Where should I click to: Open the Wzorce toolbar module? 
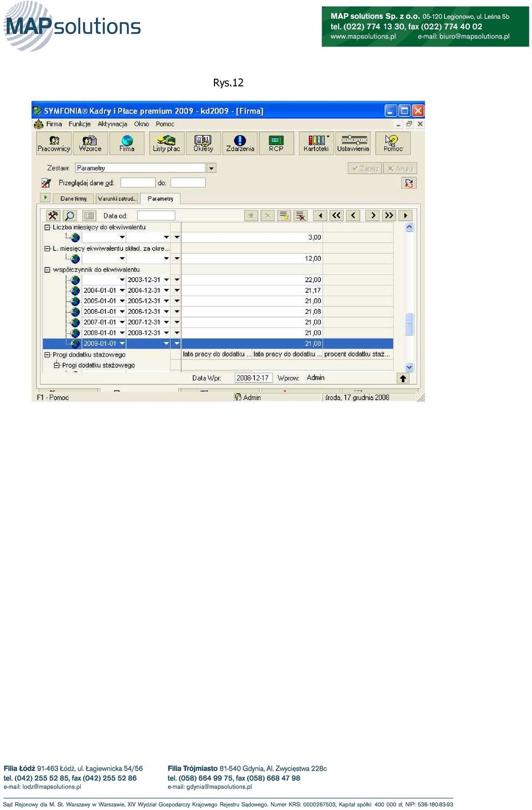click(90, 142)
